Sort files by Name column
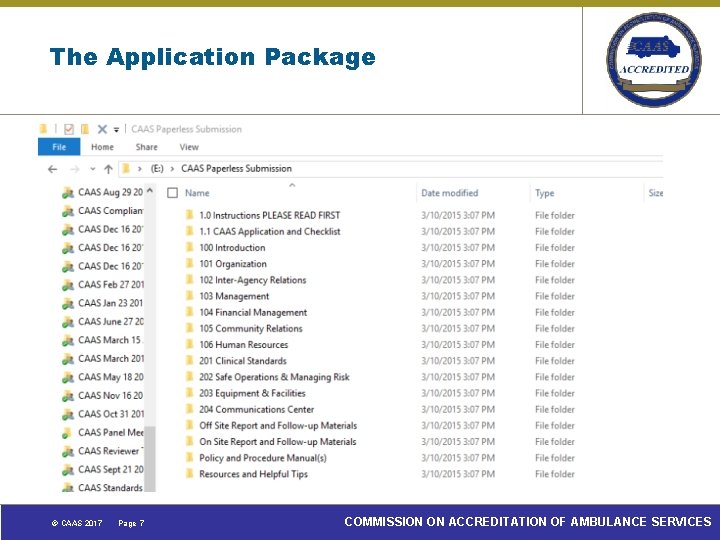 pos(197,193)
